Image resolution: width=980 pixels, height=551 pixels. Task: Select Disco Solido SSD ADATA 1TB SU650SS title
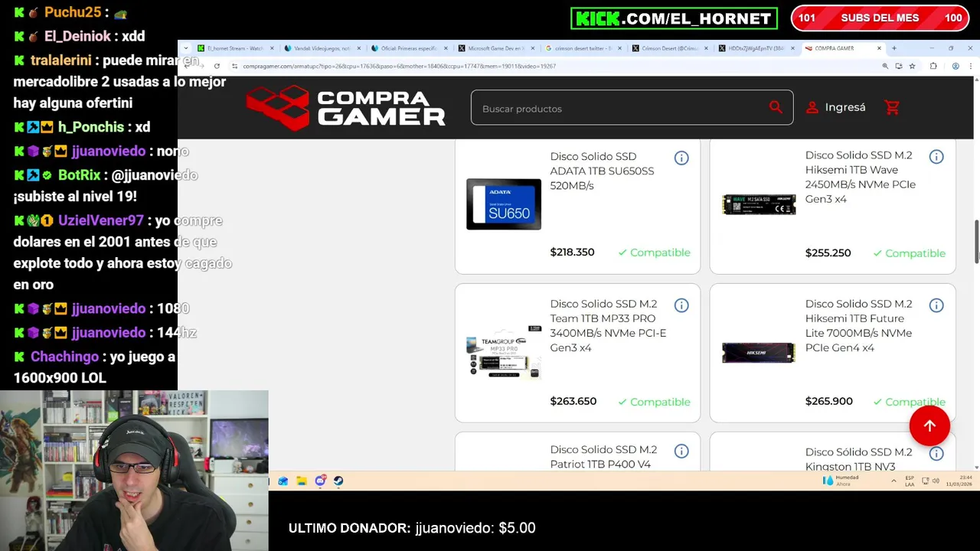pos(602,171)
